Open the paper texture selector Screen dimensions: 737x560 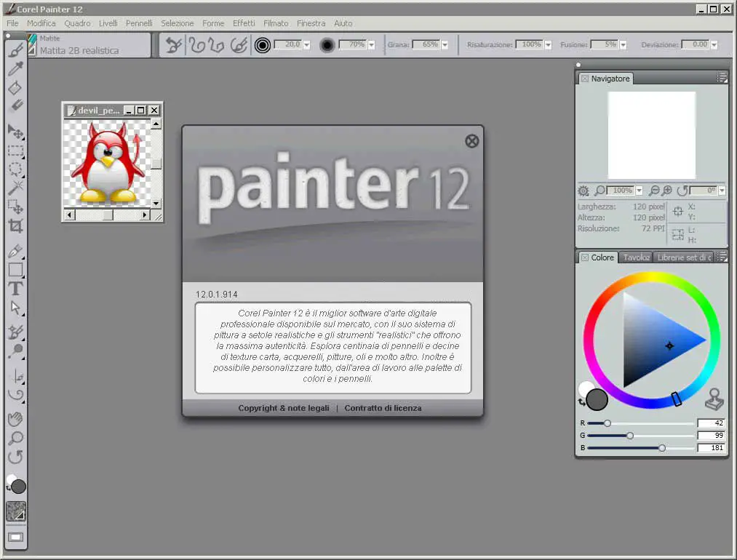pyautogui.click(x=15, y=511)
